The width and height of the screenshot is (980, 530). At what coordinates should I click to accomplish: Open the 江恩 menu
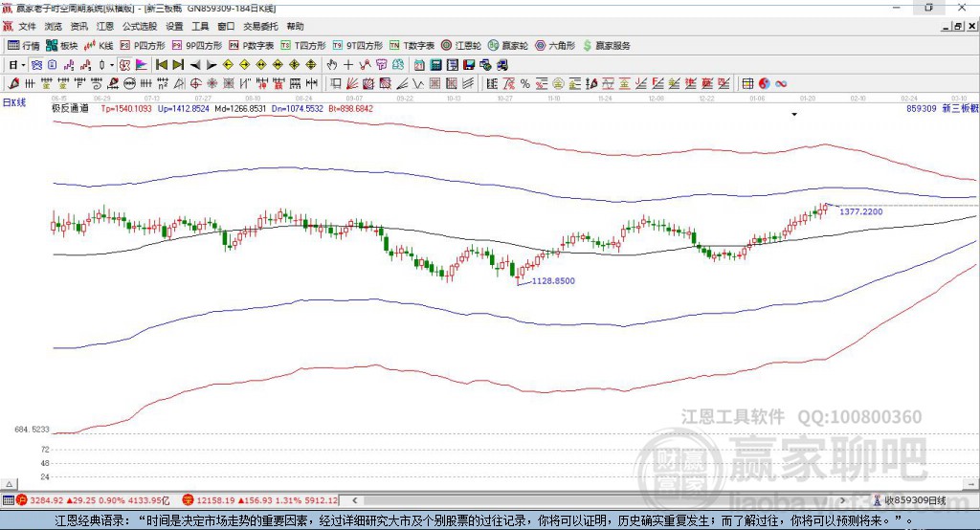click(105, 26)
